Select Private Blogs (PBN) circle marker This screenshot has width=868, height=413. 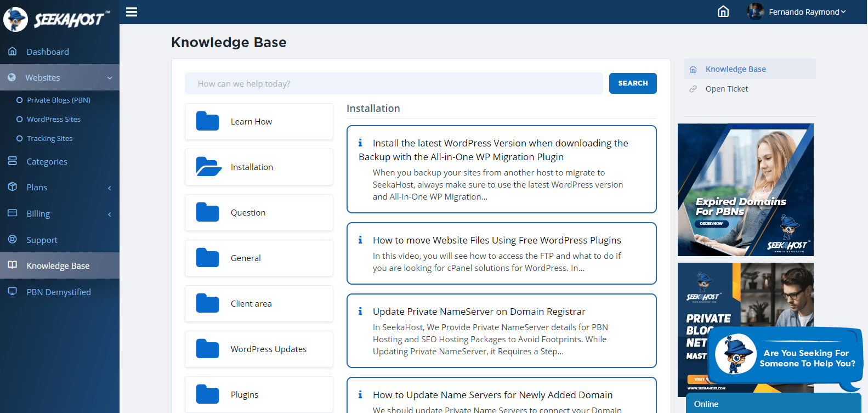pos(20,100)
